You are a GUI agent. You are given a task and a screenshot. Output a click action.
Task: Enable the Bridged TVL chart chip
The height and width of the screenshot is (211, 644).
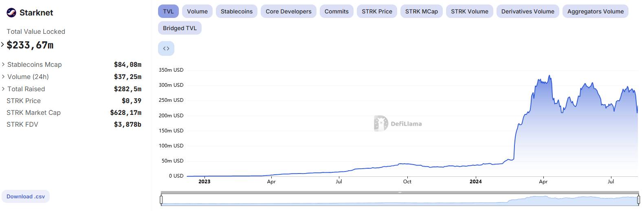pyautogui.click(x=180, y=28)
